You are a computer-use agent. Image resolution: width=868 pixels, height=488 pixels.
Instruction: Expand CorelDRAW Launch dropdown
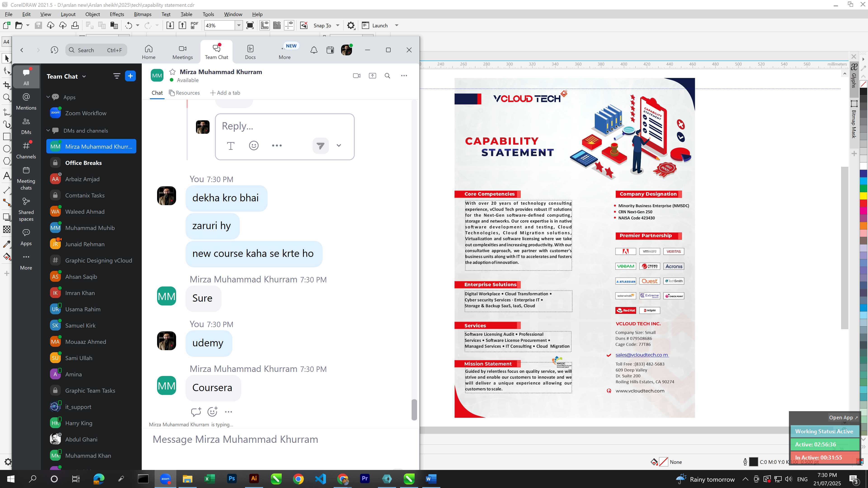(x=397, y=26)
